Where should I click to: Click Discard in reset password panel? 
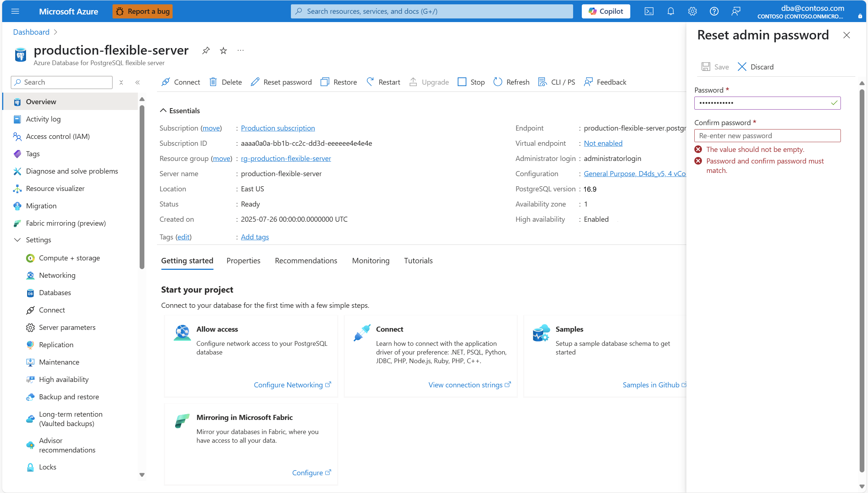coord(755,67)
